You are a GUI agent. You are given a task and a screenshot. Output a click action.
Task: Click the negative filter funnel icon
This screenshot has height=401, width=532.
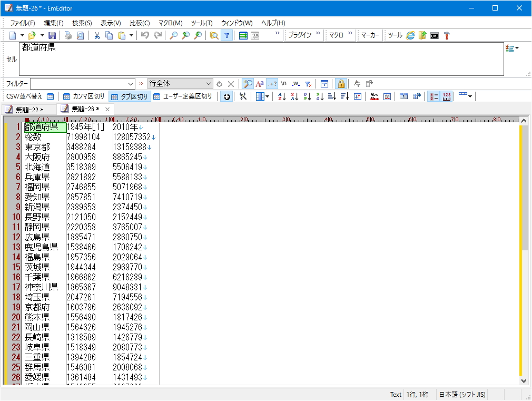308,84
